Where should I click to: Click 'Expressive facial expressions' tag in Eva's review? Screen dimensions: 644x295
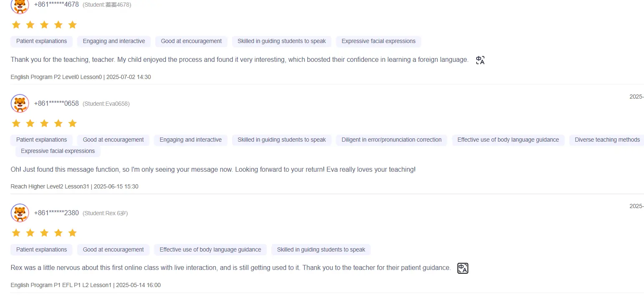tap(58, 151)
